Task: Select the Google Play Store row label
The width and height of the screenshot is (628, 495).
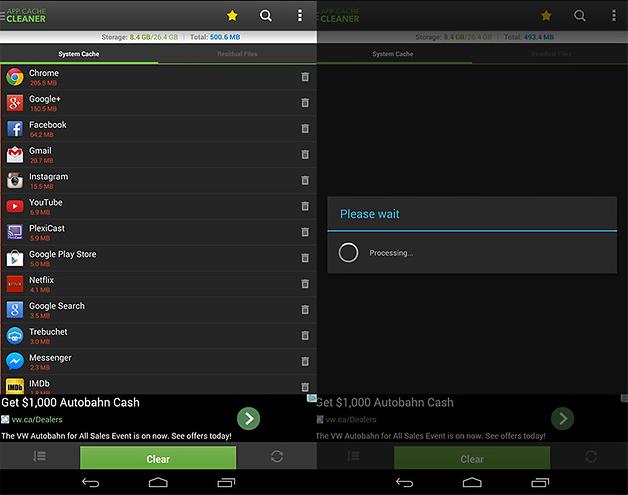Action: [62, 254]
